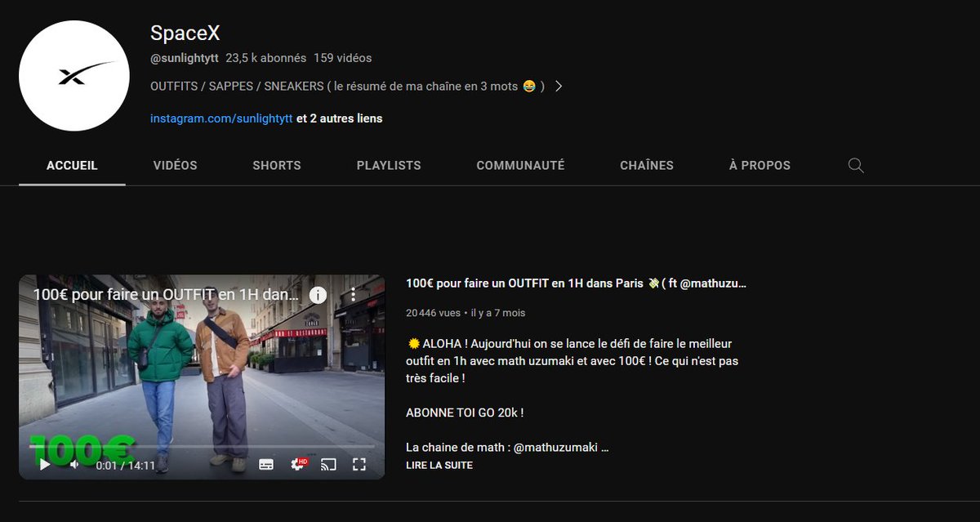Click the SpaceX channel avatar

click(74, 75)
